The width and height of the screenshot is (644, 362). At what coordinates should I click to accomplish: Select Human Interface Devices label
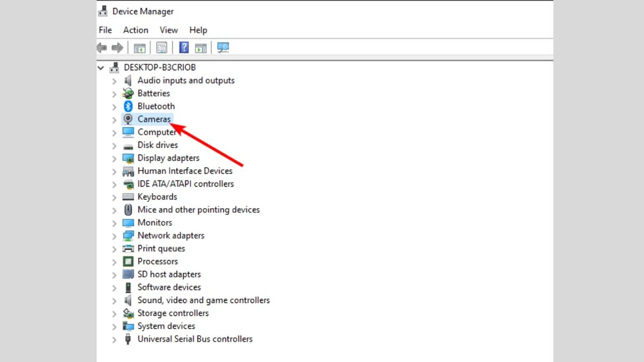tap(185, 171)
